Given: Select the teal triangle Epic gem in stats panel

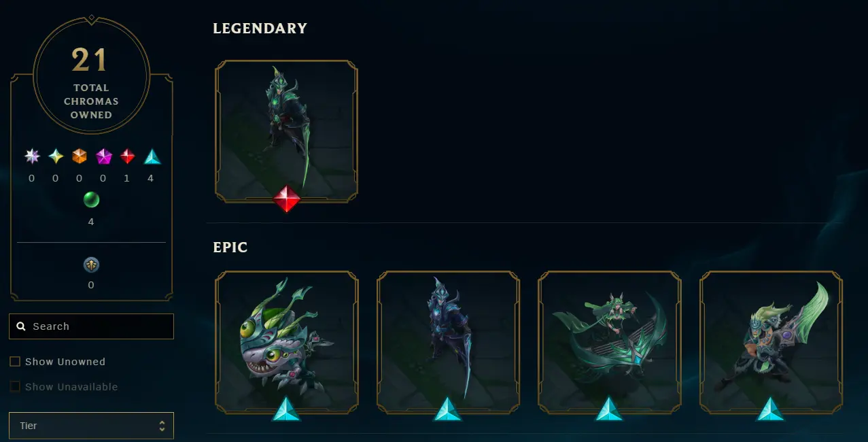Looking at the screenshot, I should click(152, 157).
